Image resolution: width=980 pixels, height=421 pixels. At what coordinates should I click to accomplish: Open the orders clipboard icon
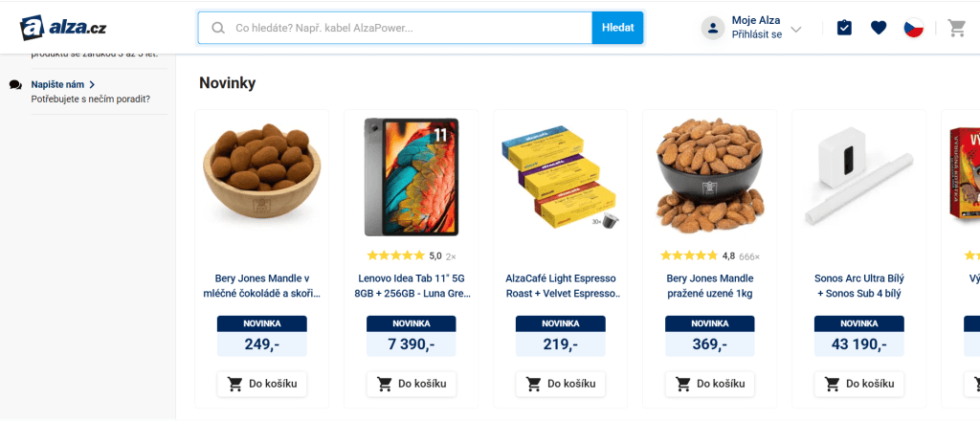point(843,28)
